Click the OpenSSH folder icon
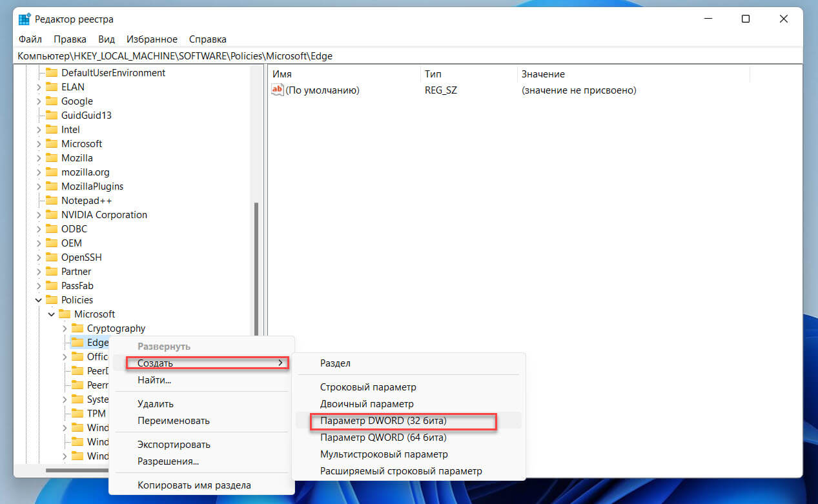818x504 pixels. click(52, 257)
